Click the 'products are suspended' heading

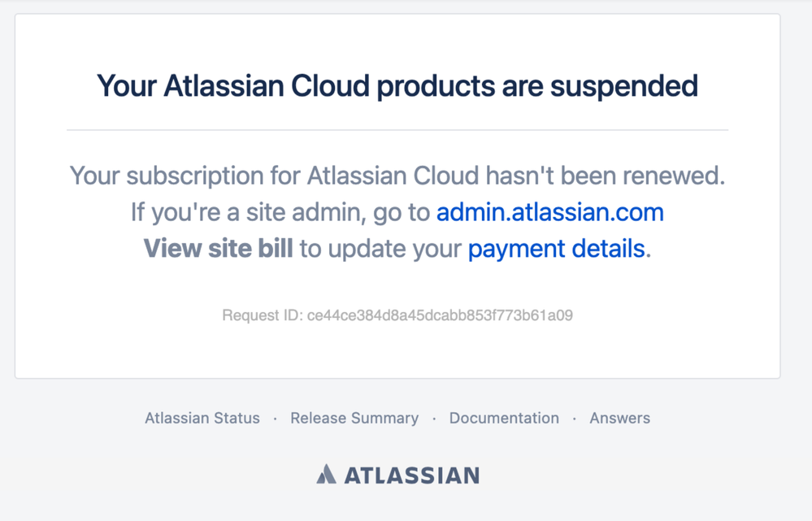[537, 86]
